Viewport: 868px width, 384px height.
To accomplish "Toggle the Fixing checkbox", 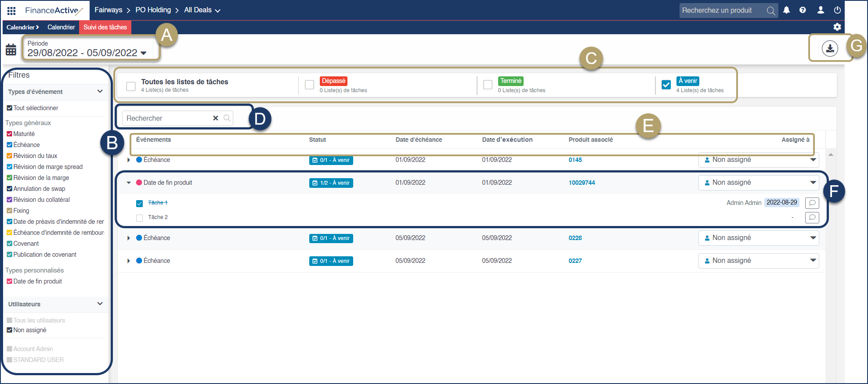I will [x=9, y=211].
